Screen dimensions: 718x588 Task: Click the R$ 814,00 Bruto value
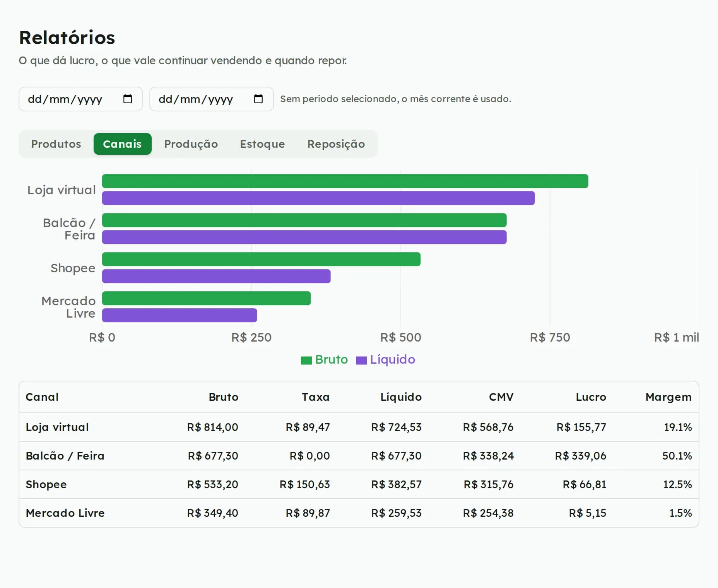pyautogui.click(x=213, y=427)
